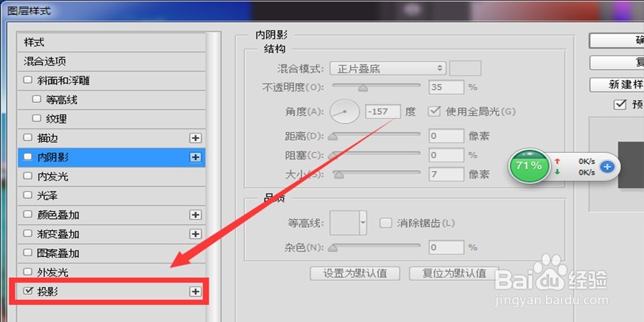Click the 阻塞 percent value field
644x322 pixels.
(447, 155)
